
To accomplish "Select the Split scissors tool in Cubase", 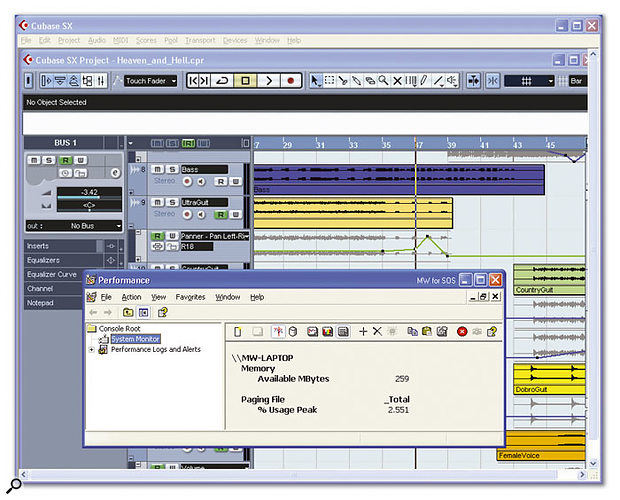I will (342, 81).
